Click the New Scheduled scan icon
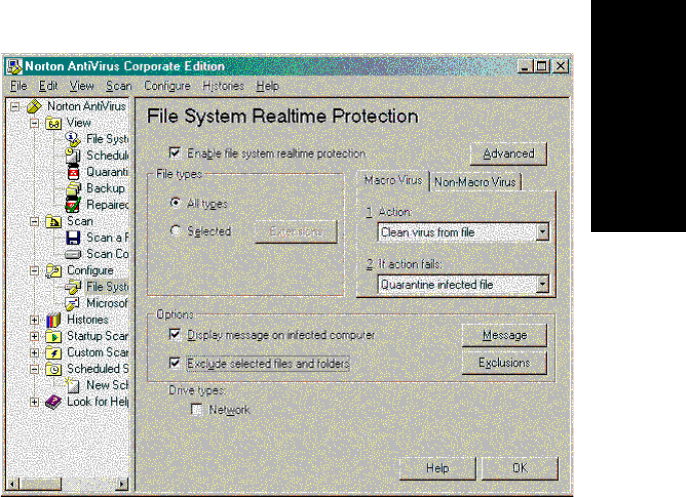The height and width of the screenshot is (497, 686). tap(73, 385)
